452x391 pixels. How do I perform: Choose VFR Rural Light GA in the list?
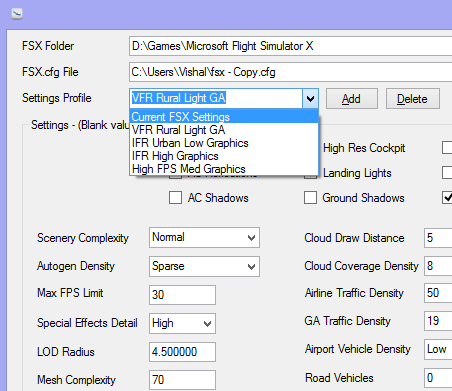click(x=224, y=130)
